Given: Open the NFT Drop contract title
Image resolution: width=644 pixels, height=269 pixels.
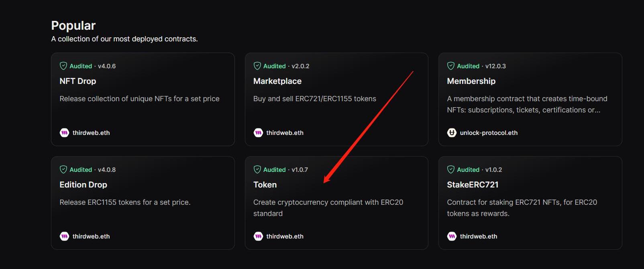Looking at the screenshot, I should [x=78, y=81].
